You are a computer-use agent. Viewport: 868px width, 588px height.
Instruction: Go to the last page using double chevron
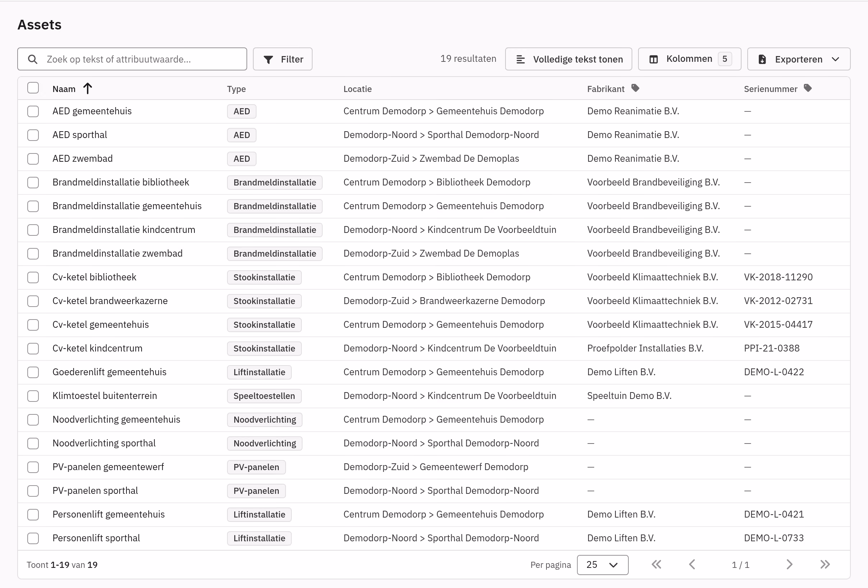(825, 565)
